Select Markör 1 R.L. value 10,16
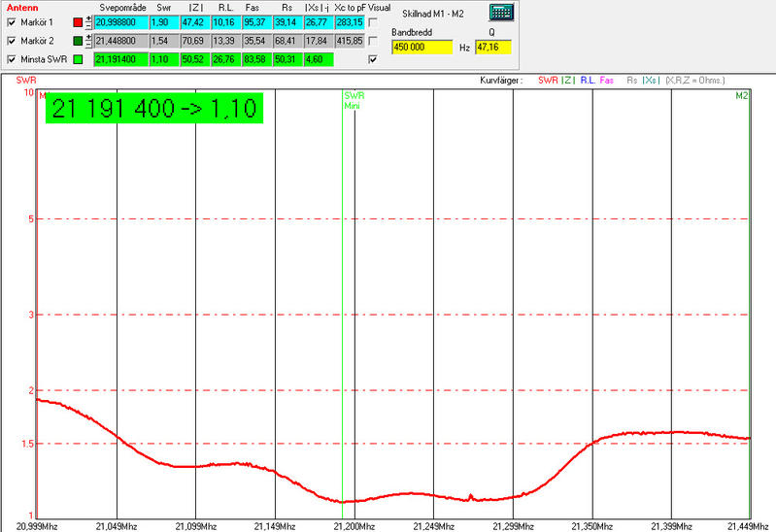The height and width of the screenshot is (532, 776). (226, 22)
